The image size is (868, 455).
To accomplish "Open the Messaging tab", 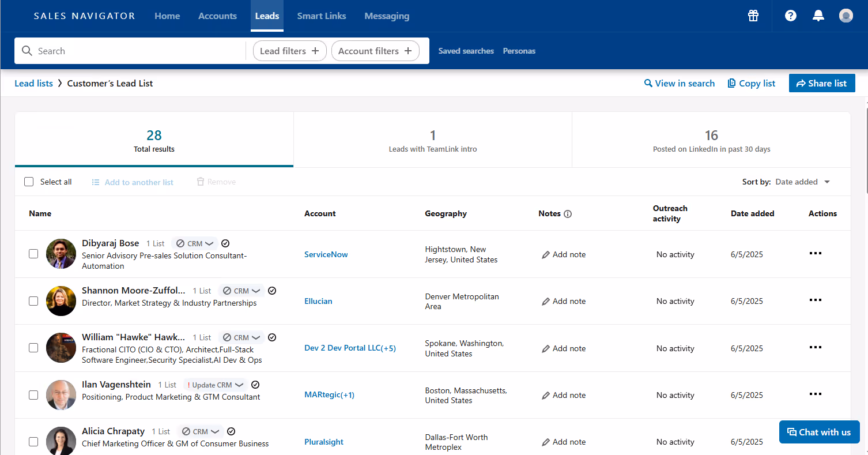I will [387, 16].
